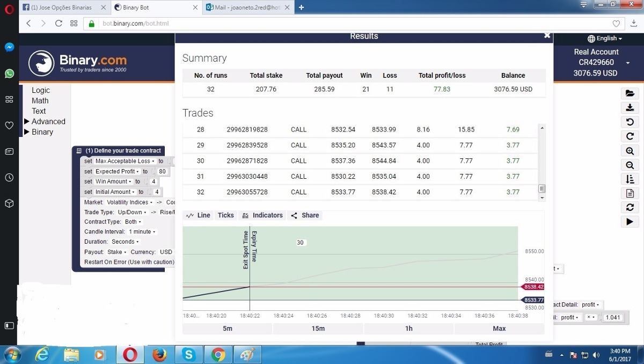Click the undo arrow icon

(x=630, y=122)
